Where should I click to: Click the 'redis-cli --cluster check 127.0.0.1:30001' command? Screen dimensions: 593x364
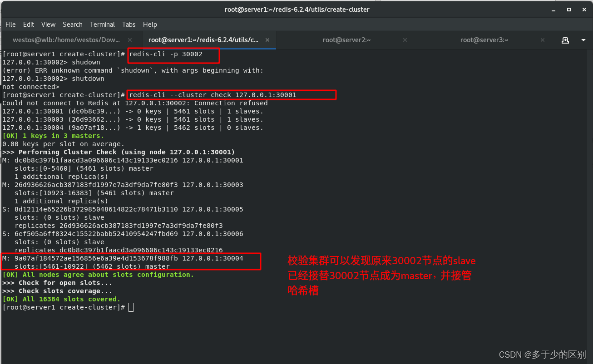212,95
